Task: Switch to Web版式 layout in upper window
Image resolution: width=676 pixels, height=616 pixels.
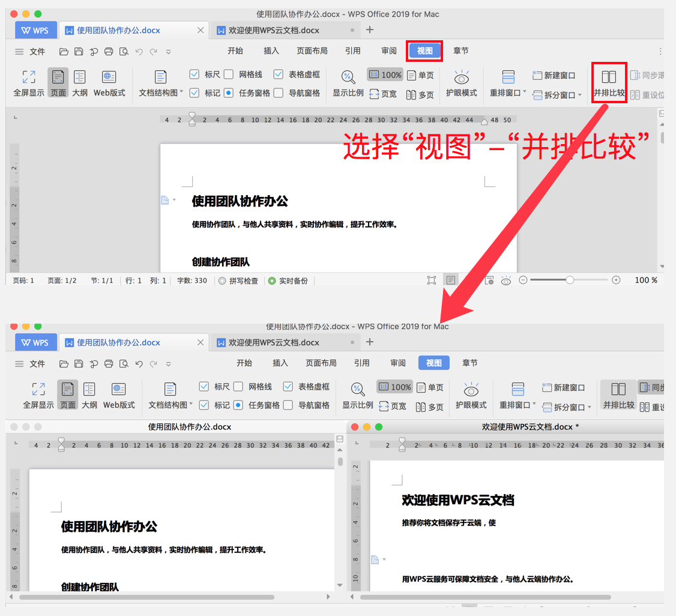Action: click(x=109, y=83)
